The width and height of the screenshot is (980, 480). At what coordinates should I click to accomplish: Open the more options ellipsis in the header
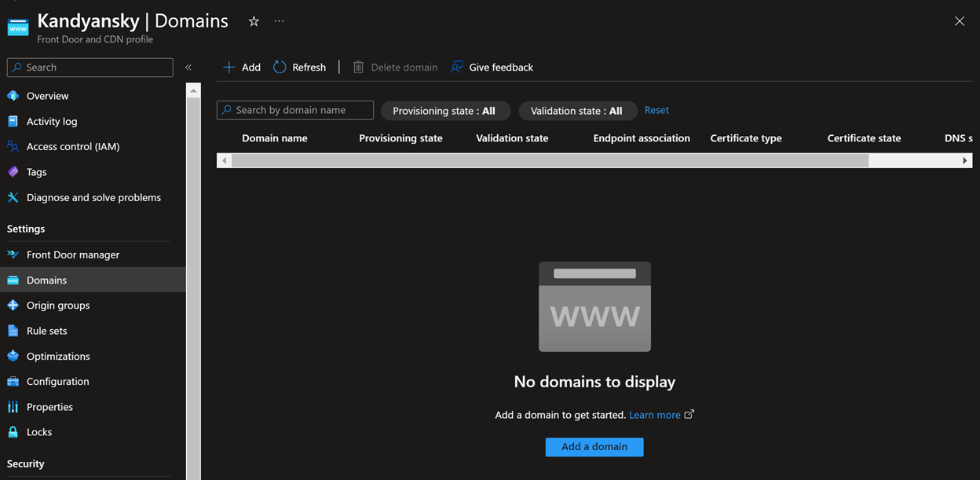point(279,22)
